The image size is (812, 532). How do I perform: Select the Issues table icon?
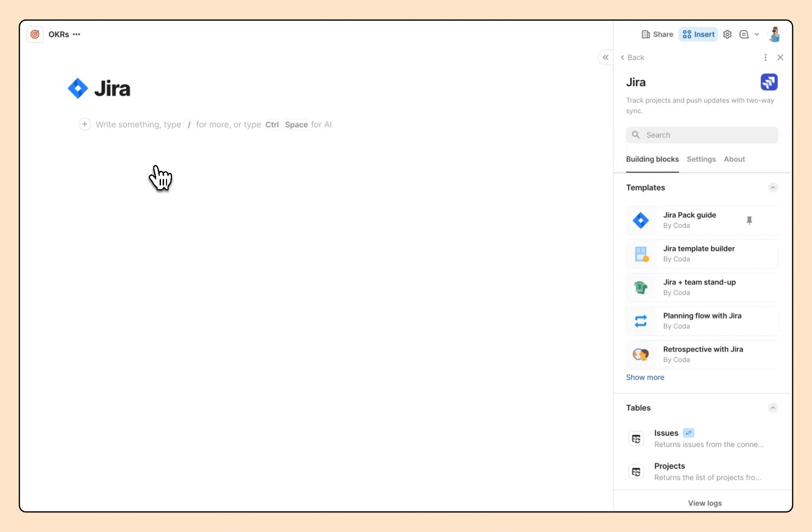(x=636, y=438)
